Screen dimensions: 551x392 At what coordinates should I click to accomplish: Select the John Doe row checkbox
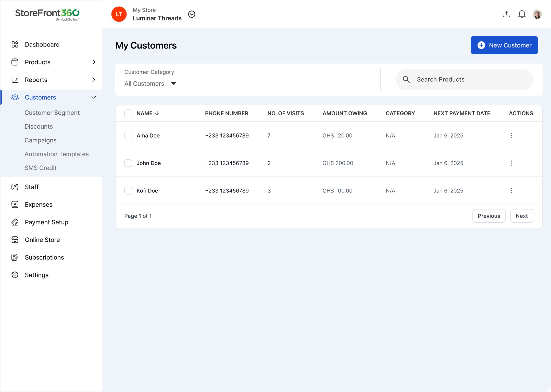pyautogui.click(x=128, y=163)
